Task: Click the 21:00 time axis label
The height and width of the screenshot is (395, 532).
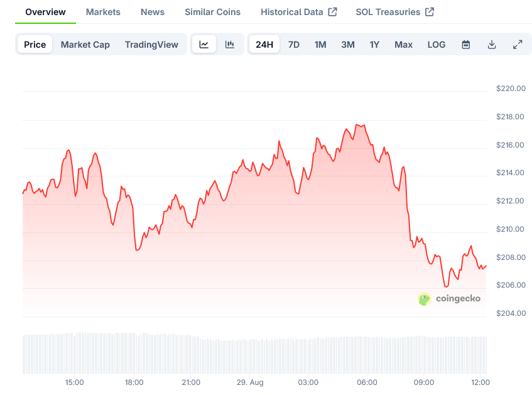Action: [191, 382]
